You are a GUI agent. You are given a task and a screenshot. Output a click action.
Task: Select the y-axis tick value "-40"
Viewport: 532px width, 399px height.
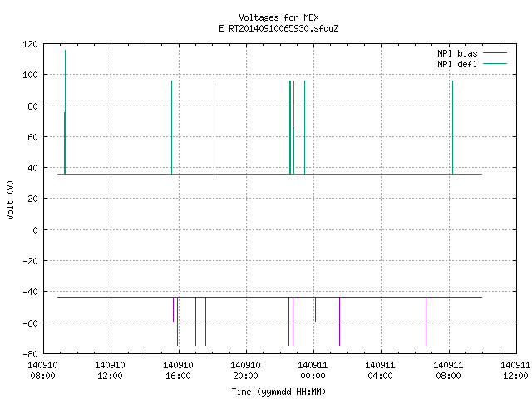coord(30,292)
